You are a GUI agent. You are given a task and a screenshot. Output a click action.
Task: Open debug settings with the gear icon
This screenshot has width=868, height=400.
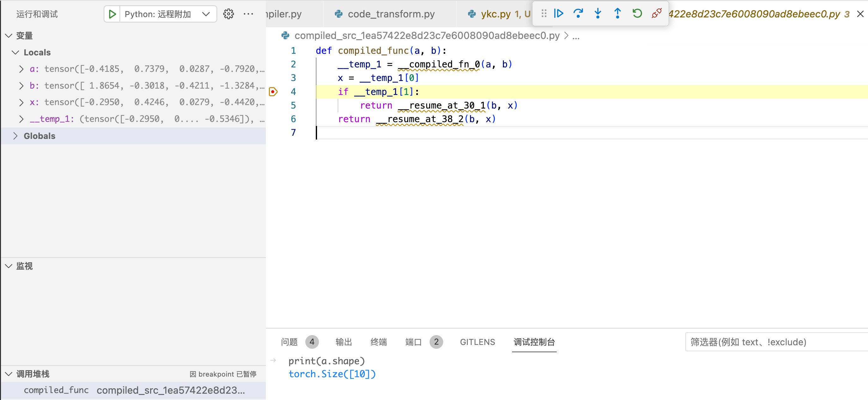pos(228,14)
